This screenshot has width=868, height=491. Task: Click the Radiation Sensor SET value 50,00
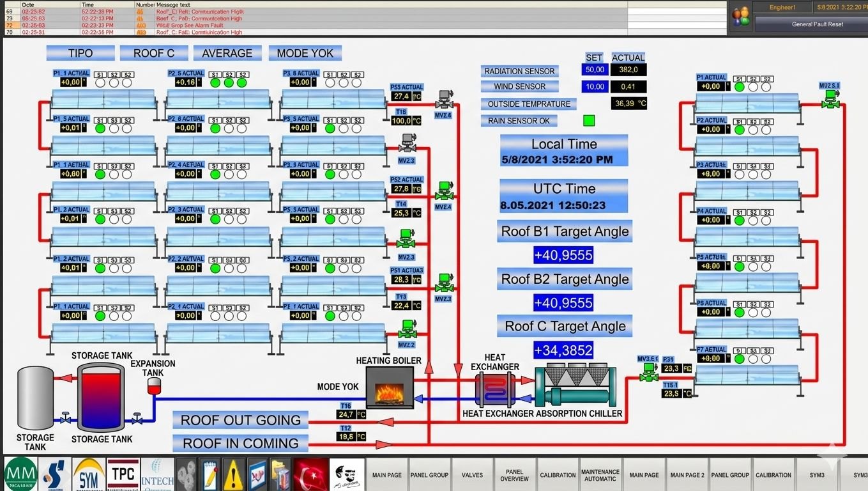tap(595, 70)
